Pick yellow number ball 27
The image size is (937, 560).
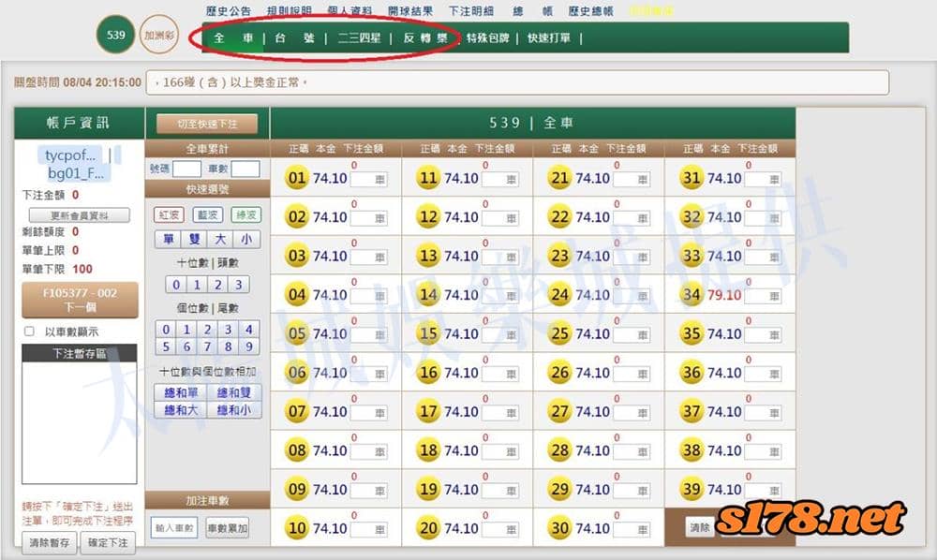(559, 411)
